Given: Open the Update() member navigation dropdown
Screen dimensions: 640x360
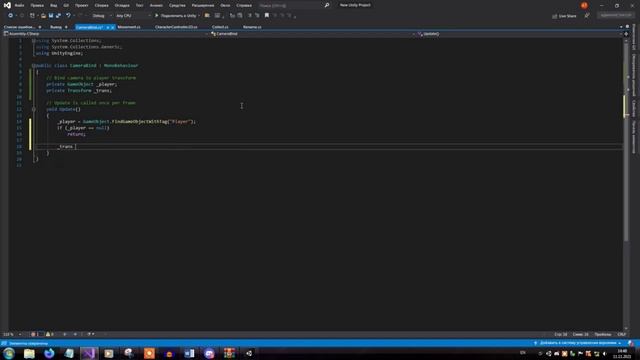Looking at the screenshot, I should (519, 34).
